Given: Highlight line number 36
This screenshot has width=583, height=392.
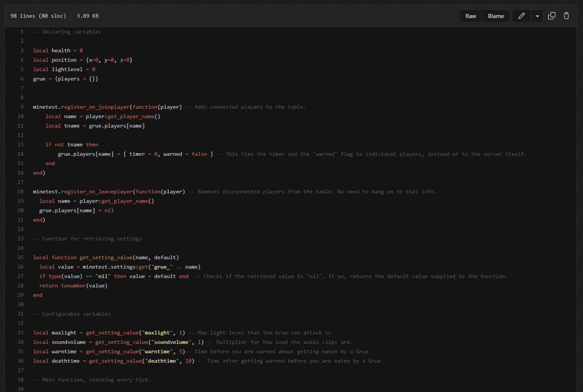Looking at the screenshot, I should click(21, 361).
